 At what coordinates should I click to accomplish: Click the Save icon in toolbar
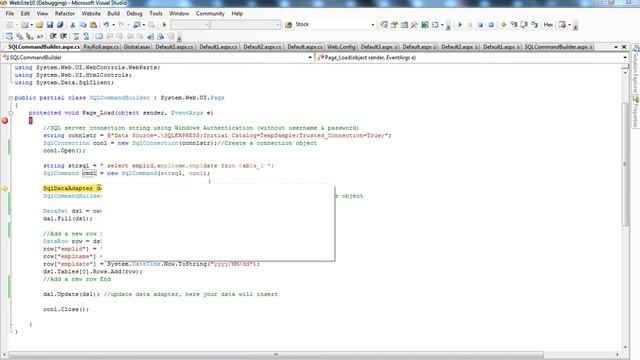point(50,25)
